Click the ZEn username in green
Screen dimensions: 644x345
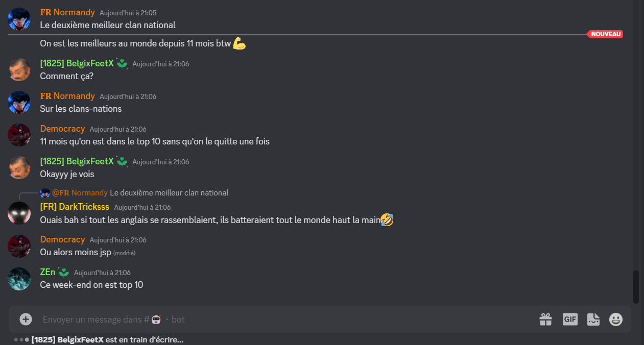point(48,273)
